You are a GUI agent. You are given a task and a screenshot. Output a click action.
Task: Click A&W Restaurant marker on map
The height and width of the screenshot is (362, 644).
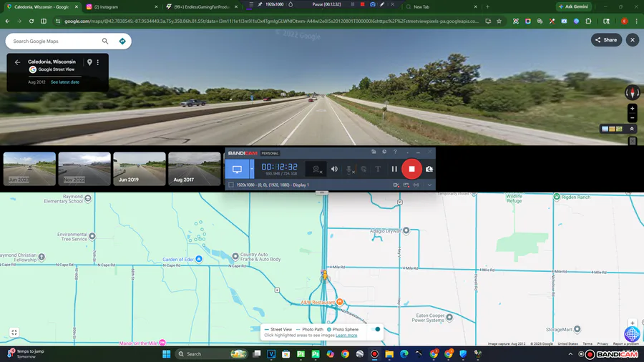tap(340, 302)
